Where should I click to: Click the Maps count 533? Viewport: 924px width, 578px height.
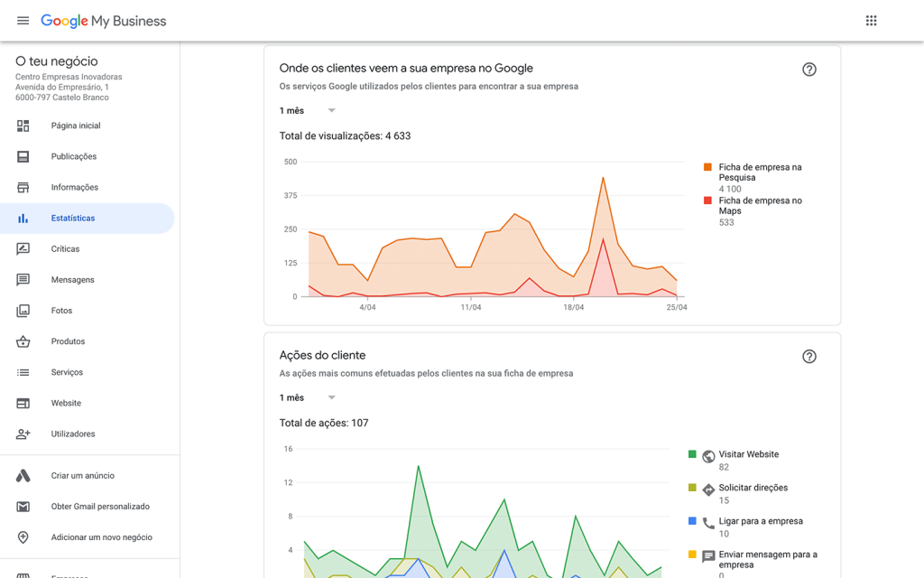726,222
